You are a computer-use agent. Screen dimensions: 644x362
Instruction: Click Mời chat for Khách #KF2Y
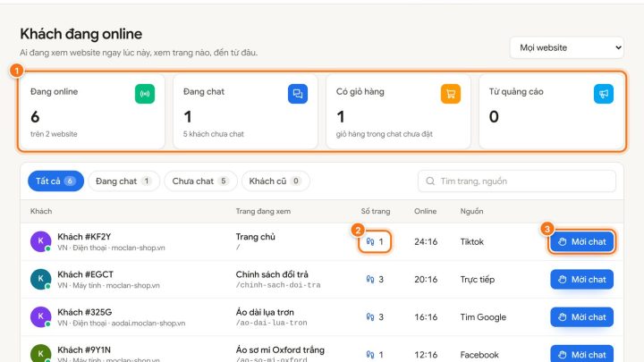tap(581, 241)
